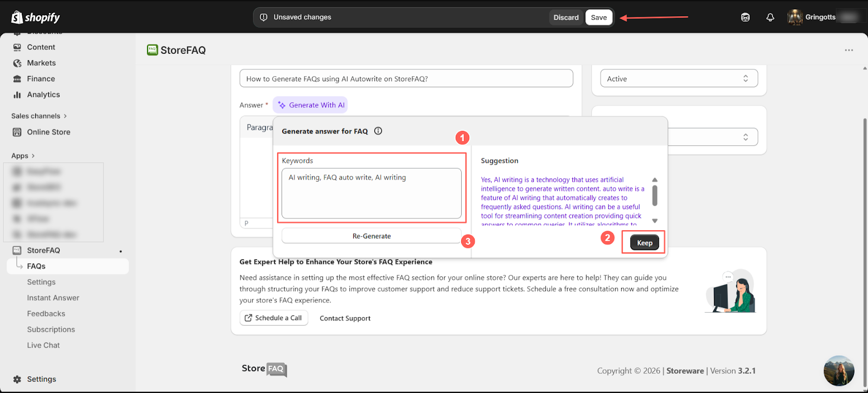Click the Schedule a Call button
This screenshot has height=393, width=868.
click(274, 318)
